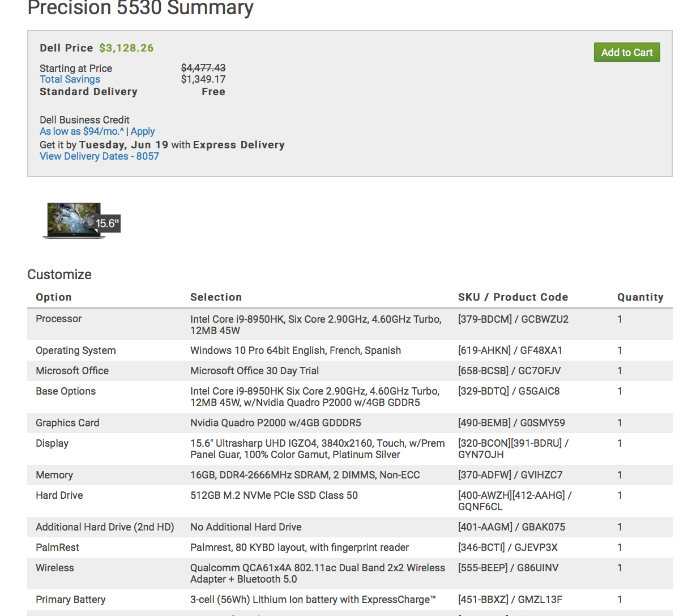Viewport: 692px width, 616px height.
Task: Click the Tuesday, Jun 19 delivery date
Action: pos(124,145)
